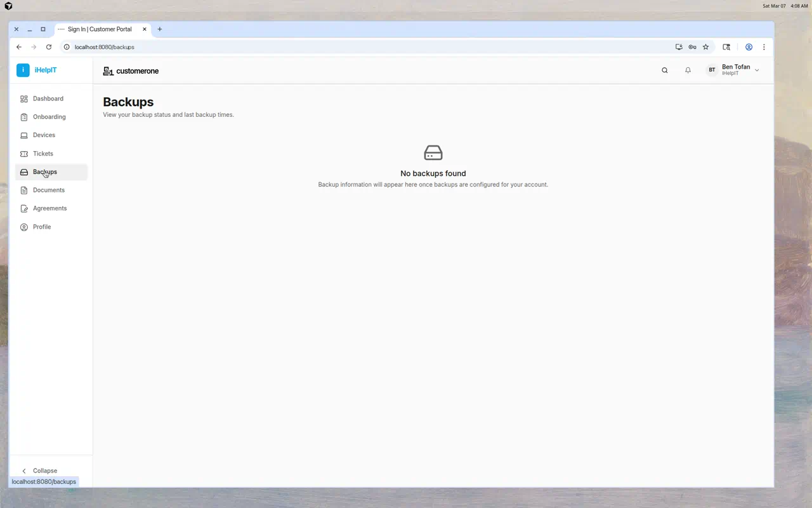Click the iHelpIT logo badge
The image size is (812, 508).
pos(23,70)
